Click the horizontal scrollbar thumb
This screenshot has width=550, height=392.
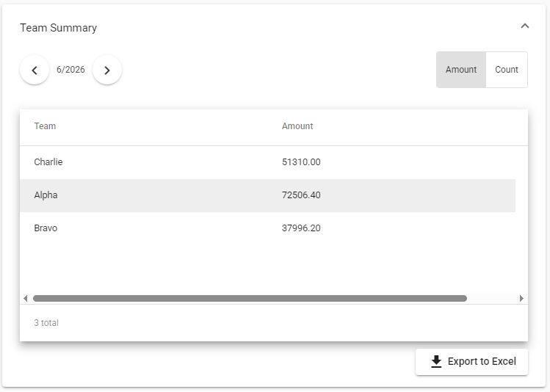coord(250,298)
